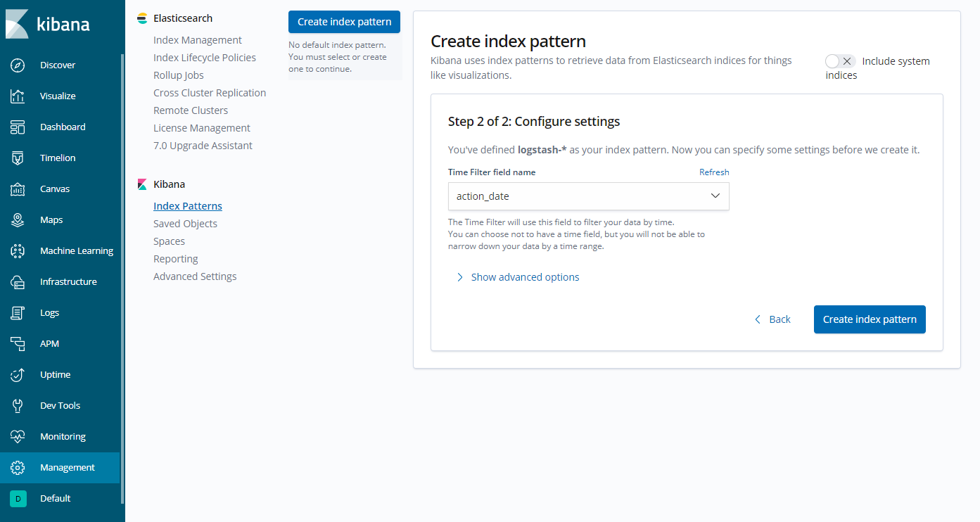Go to Rollup Jobs
Screen dimensions: 980x522
coord(179,75)
